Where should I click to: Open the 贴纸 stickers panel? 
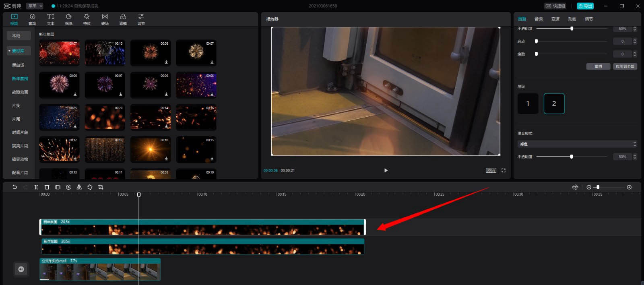[x=68, y=19]
